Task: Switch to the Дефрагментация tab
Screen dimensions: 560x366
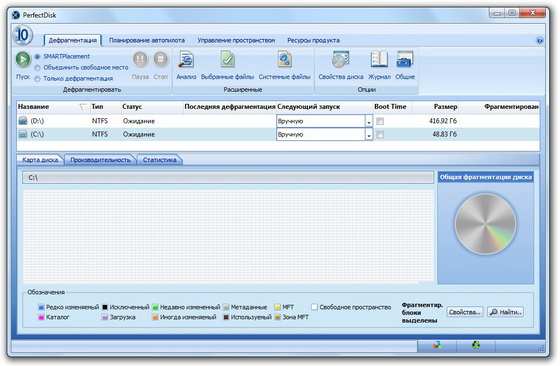Action: 72,40
